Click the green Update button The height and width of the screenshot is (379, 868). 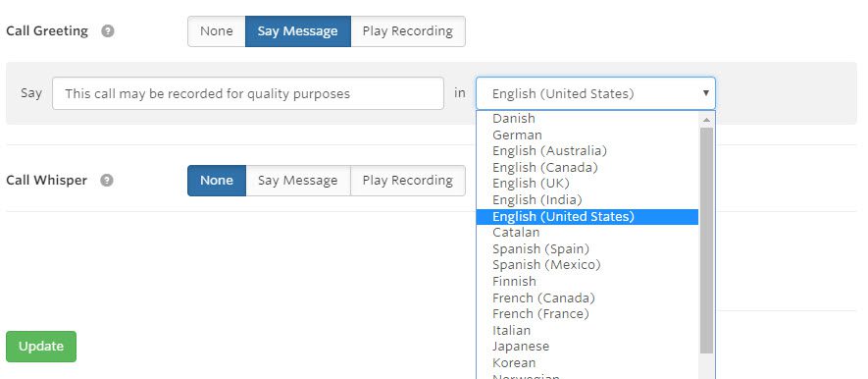click(41, 347)
